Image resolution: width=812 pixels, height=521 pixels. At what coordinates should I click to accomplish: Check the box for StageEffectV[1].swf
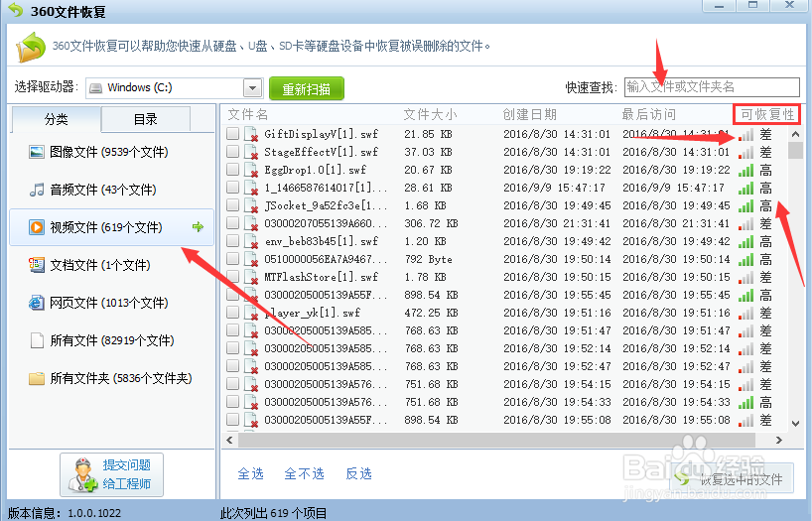(x=232, y=151)
